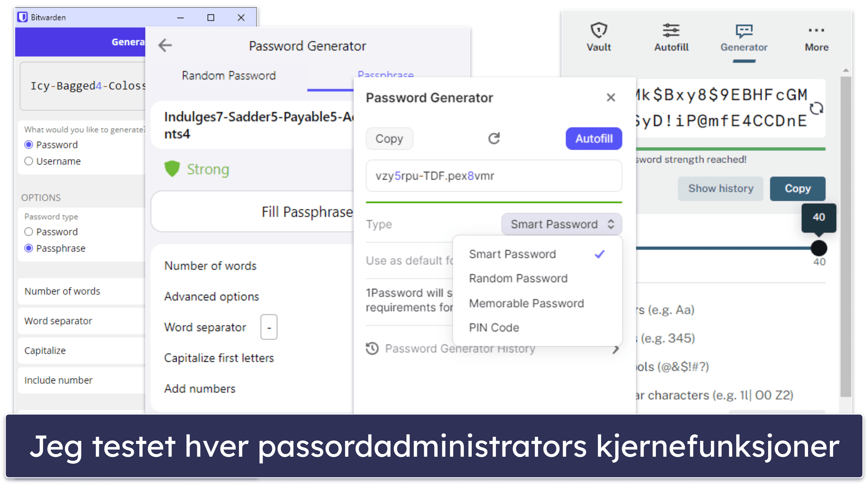Click the password length slider handle at 40

819,248
